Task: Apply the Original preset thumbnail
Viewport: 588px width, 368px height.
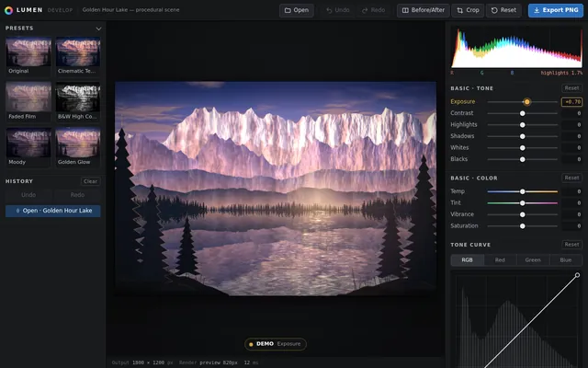Action: 28,55
